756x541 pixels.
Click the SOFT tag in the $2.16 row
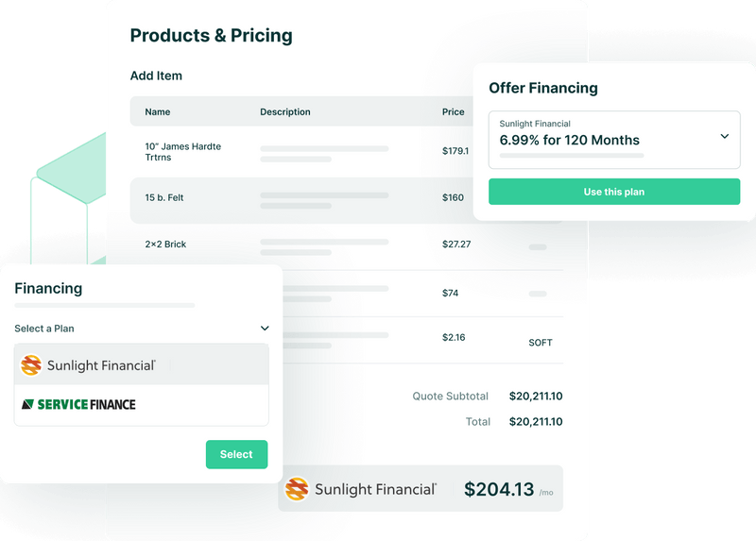coord(541,343)
